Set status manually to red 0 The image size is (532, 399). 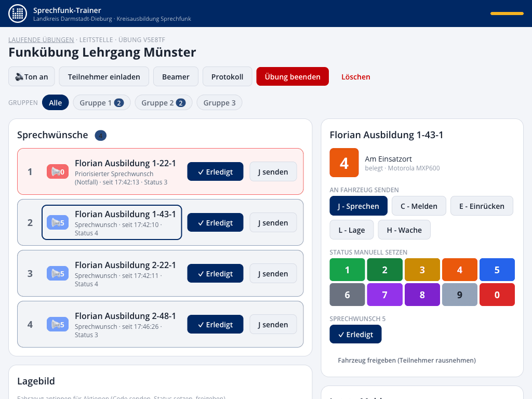(x=497, y=295)
